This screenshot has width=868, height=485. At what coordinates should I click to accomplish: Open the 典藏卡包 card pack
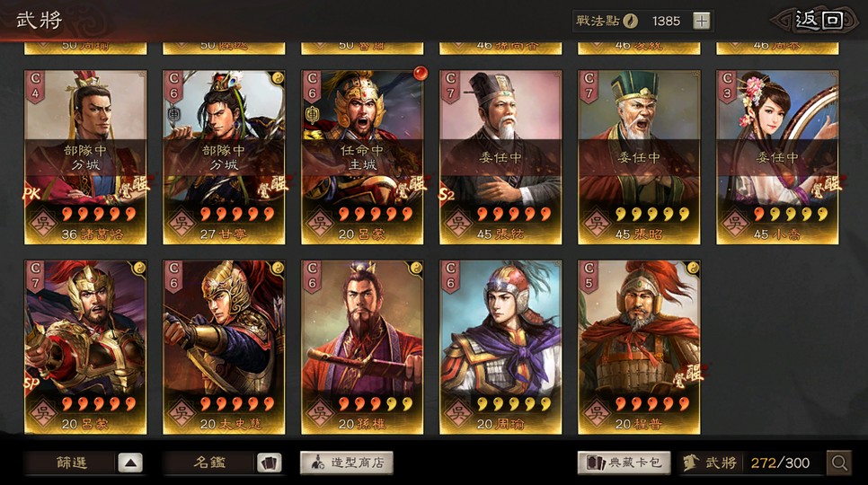[x=624, y=463]
